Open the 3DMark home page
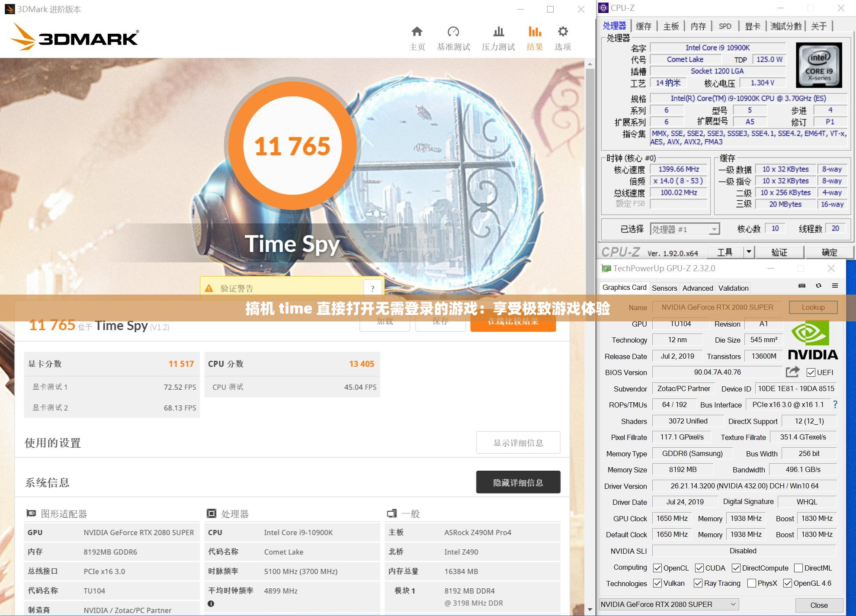 click(x=417, y=37)
